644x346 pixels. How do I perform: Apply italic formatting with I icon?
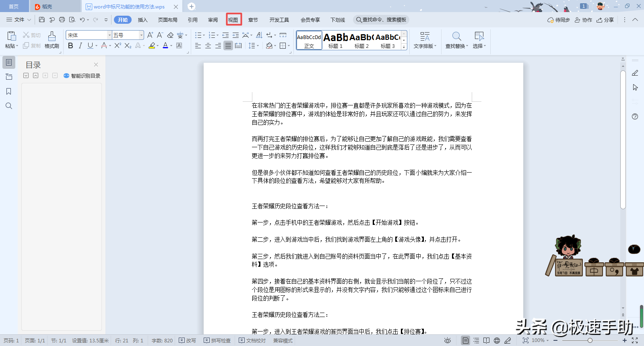click(x=80, y=46)
